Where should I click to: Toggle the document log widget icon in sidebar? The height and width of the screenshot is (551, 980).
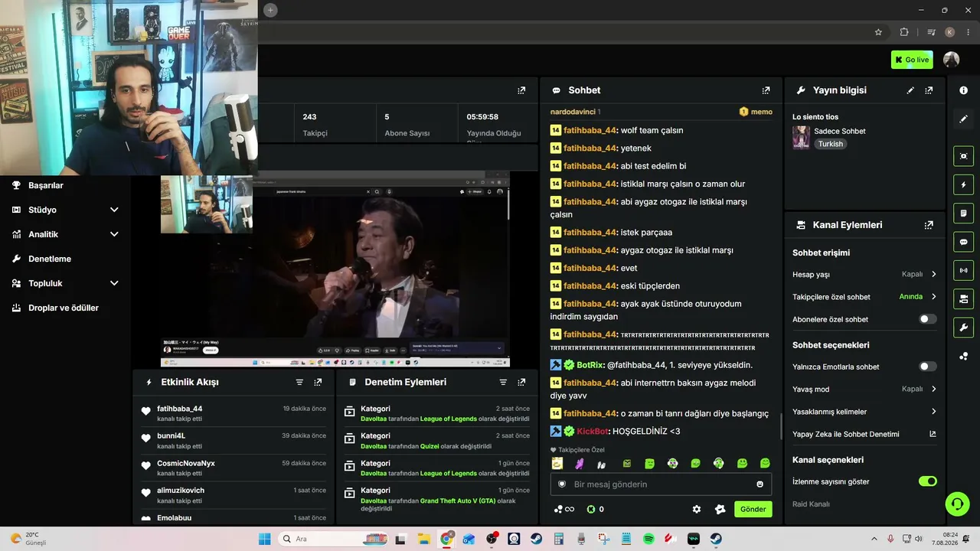tap(963, 213)
